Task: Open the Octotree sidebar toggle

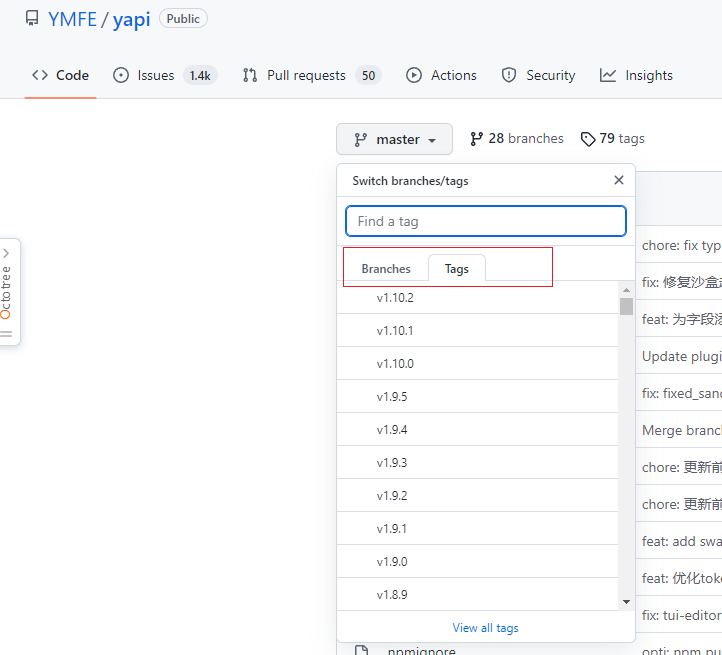Action: (7, 292)
